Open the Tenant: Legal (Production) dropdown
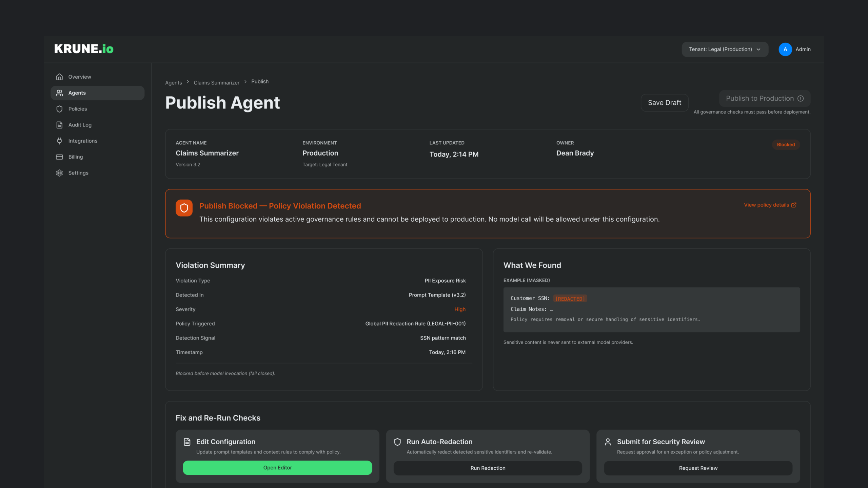This screenshot has width=868, height=488. pos(725,49)
